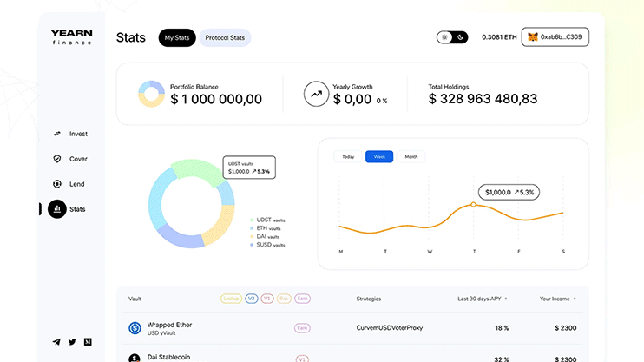
Task: Click the My Stats button
Action: 177,38
